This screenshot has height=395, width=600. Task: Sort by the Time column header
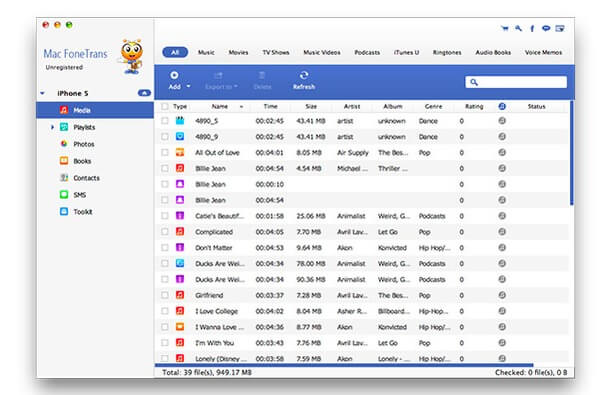pos(270,106)
